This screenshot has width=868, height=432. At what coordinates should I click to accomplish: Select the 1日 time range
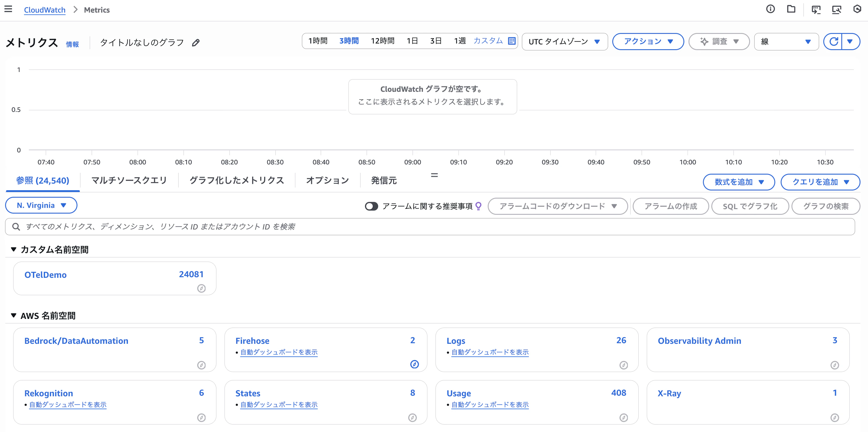pos(412,41)
